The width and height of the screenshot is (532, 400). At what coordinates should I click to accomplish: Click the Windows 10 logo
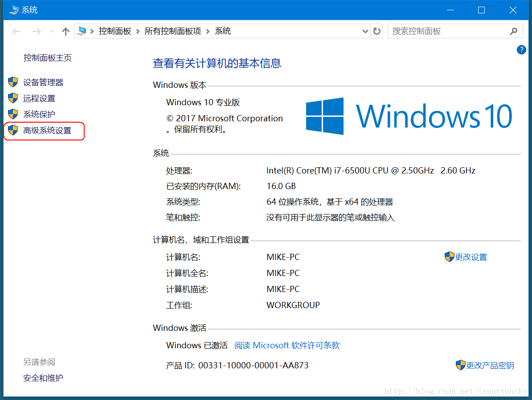tap(409, 116)
